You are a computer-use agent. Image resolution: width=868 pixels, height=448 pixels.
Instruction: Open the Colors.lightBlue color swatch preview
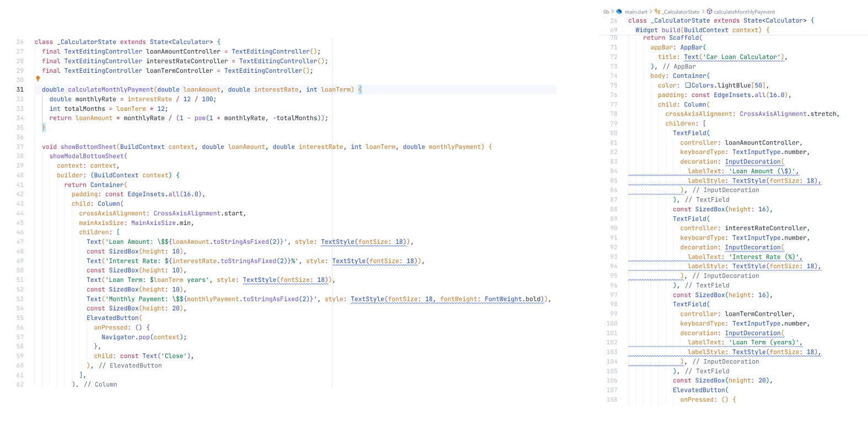pyautogui.click(x=688, y=86)
